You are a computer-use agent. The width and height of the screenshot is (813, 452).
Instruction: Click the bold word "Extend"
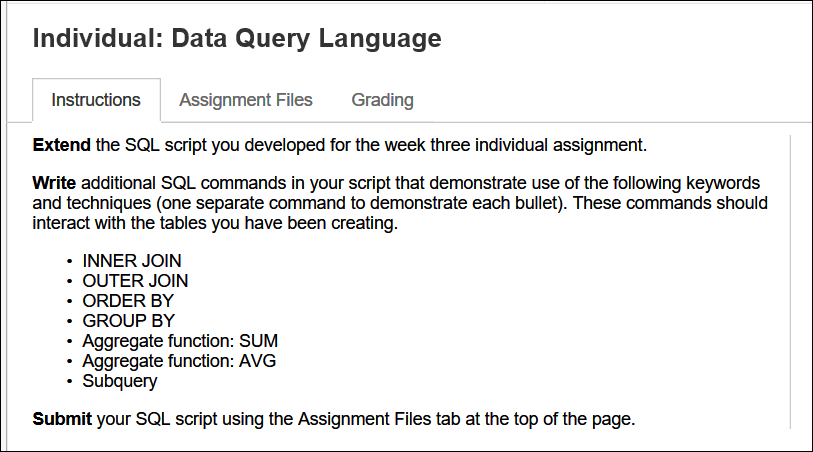point(62,145)
